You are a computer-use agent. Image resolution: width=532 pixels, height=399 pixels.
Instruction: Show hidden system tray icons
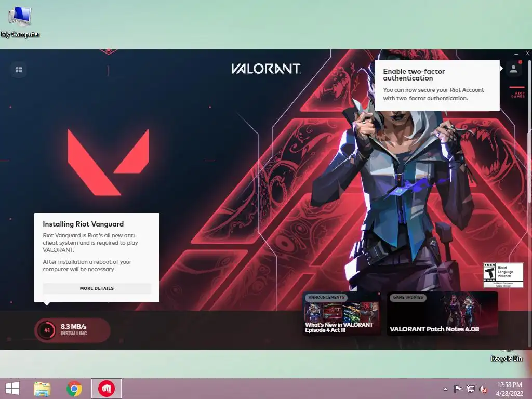pyautogui.click(x=445, y=389)
